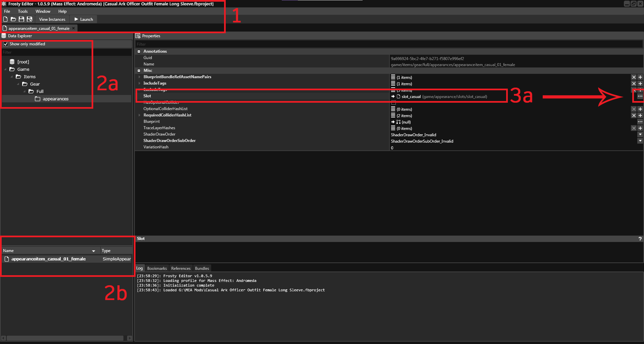Open the File menu
The width and height of the screenshot is (644, 344).
[x=7, y=11]
